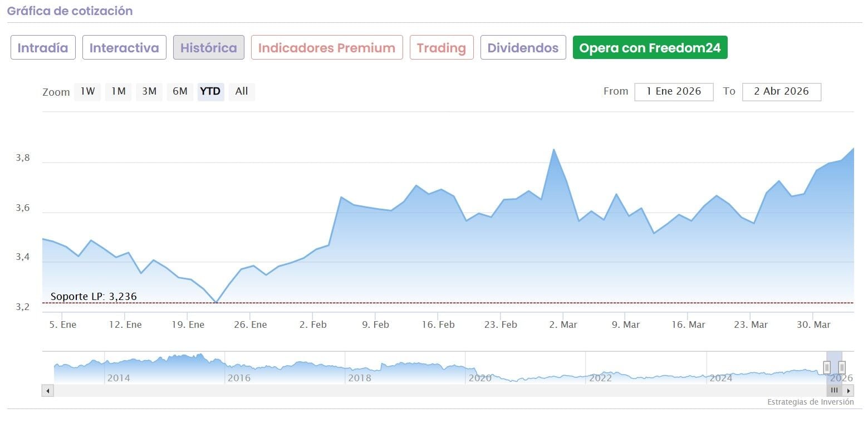Go to the Trading tab
This screenshot has width=868, height=423.
(442, 48)
